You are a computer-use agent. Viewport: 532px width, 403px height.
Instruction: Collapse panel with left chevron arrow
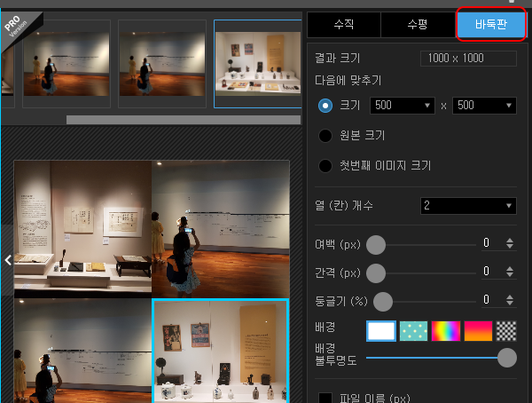[8, 260]
